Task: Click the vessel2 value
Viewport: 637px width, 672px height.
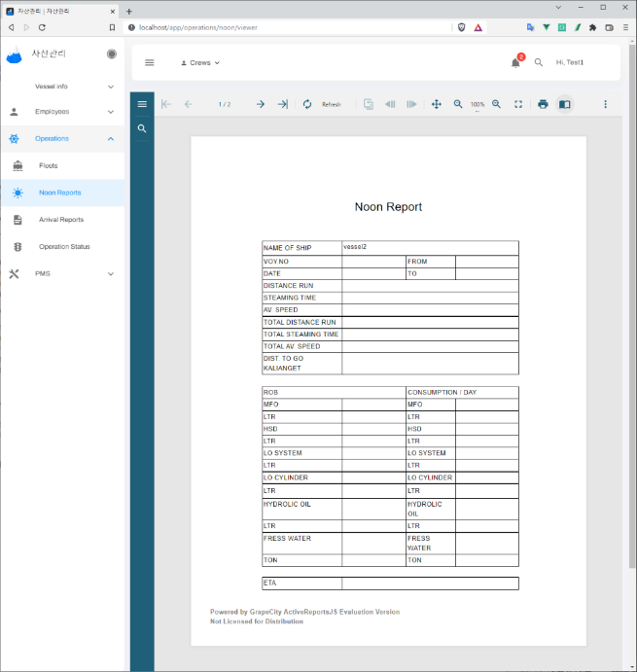Action: (355, 247)
